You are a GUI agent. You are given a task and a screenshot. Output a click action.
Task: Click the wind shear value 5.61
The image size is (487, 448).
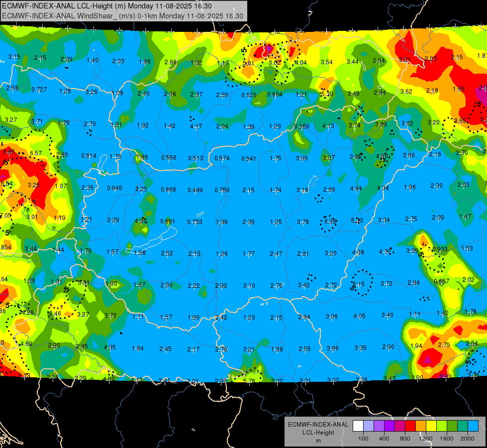[x=248, y=63]
